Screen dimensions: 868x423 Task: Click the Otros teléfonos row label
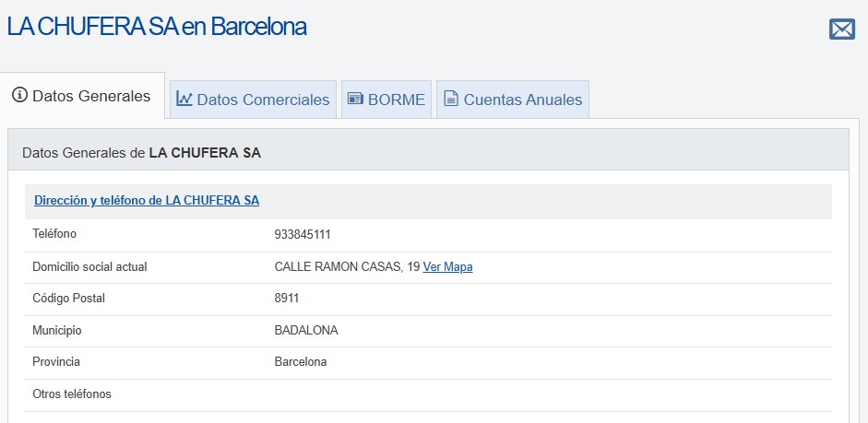click(x=72, y=394)
